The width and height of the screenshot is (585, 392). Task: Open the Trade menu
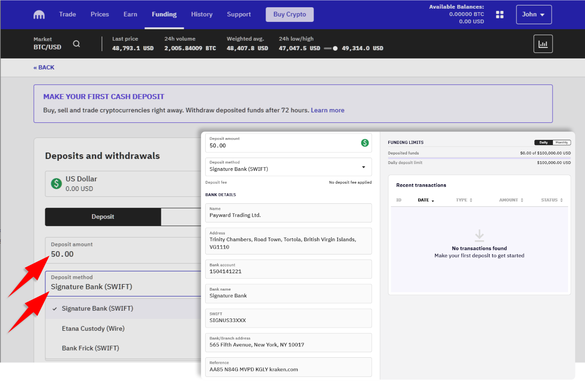(68, 14)
